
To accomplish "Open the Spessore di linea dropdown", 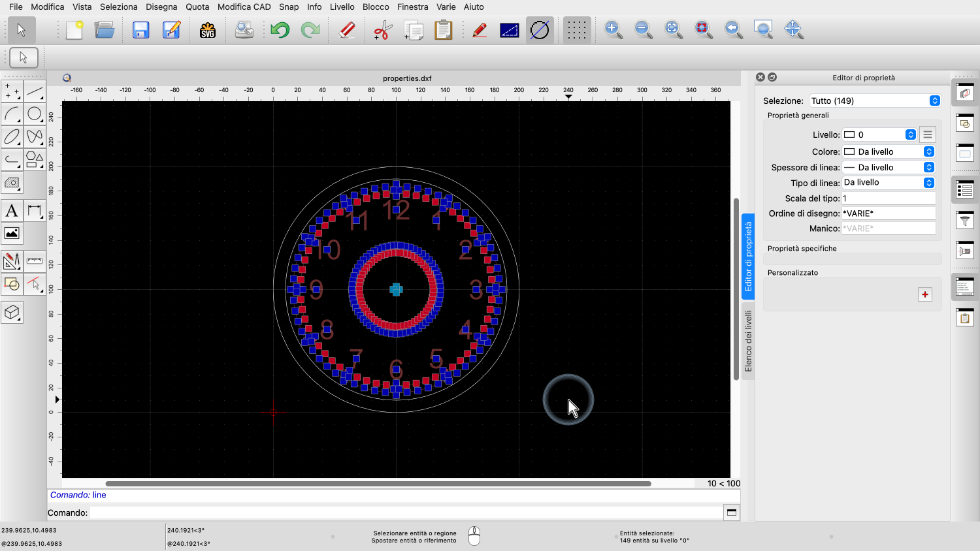I will point(889,167).
